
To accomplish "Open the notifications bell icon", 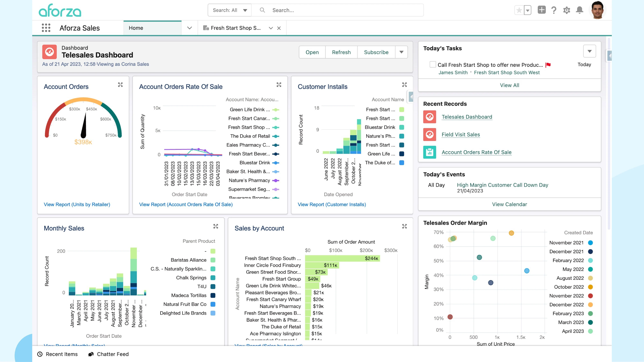I will (579, 10).
